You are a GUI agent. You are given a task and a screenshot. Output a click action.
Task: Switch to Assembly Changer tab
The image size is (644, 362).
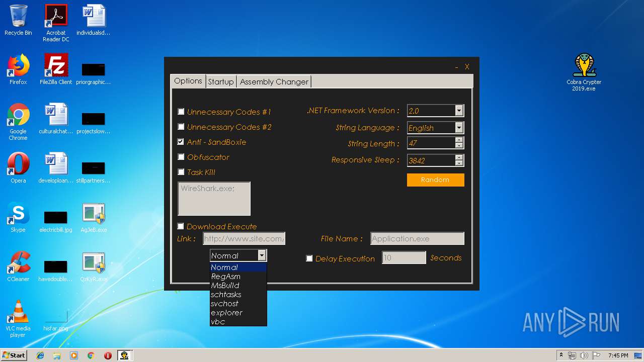tap(274, 81)
